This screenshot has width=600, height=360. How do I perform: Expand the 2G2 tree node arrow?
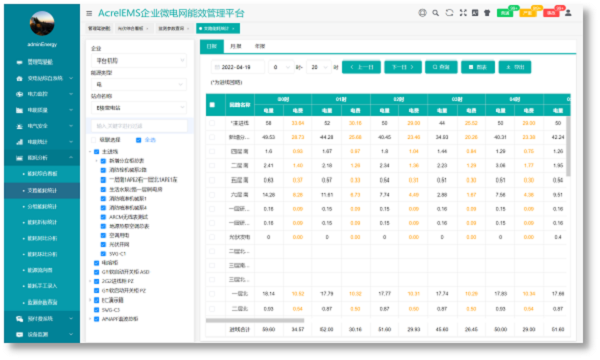pos(90,281)
